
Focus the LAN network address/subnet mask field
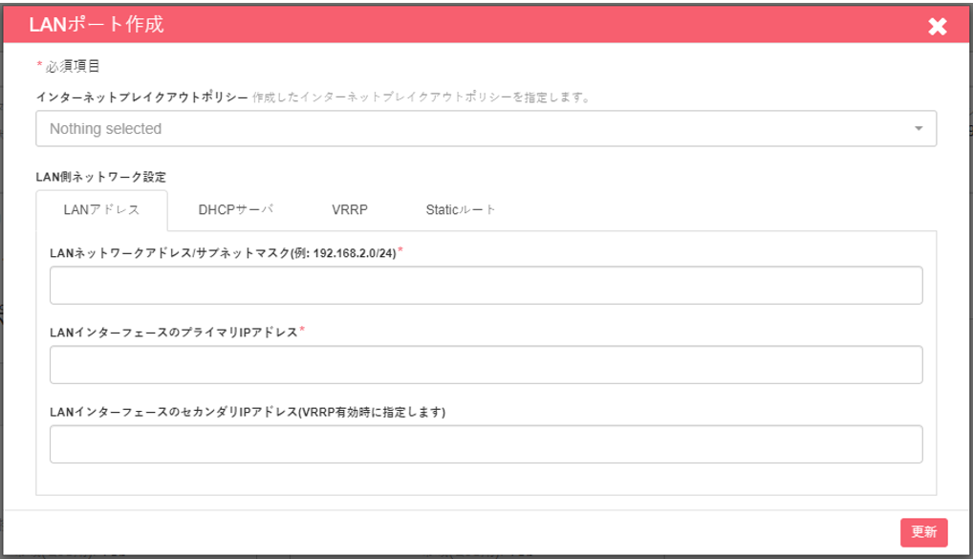pyautogui.click(x=486, y=286)
